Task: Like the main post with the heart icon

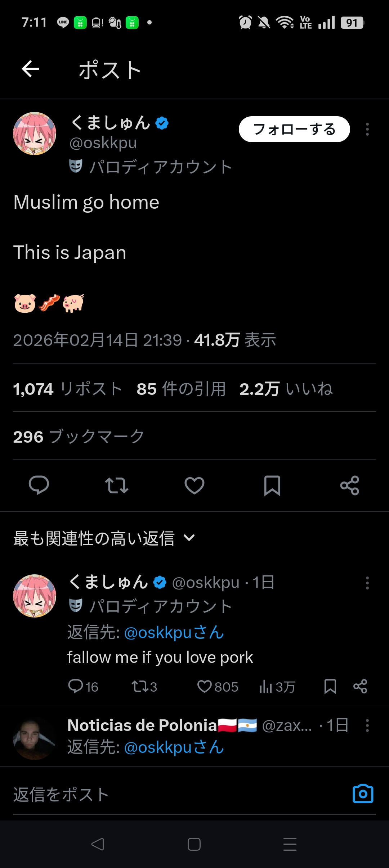Action: pyautogui.click(x=194, y=485)
